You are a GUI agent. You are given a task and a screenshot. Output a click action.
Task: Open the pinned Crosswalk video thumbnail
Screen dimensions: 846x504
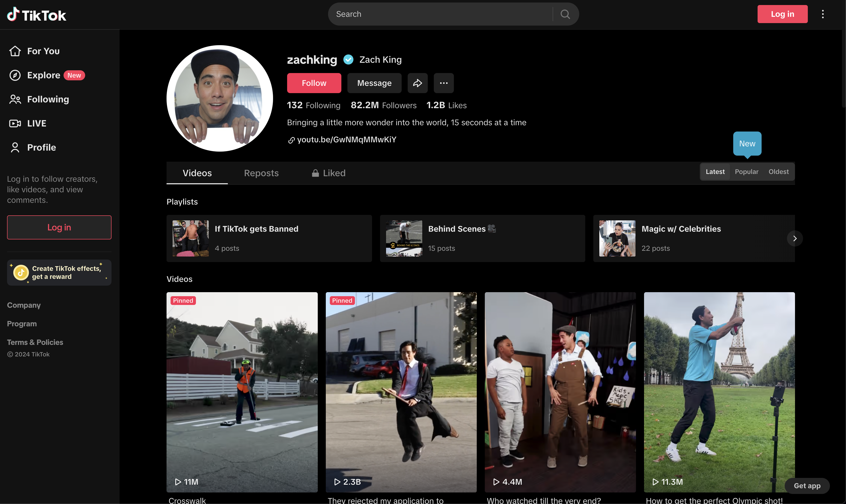point(242,392)
